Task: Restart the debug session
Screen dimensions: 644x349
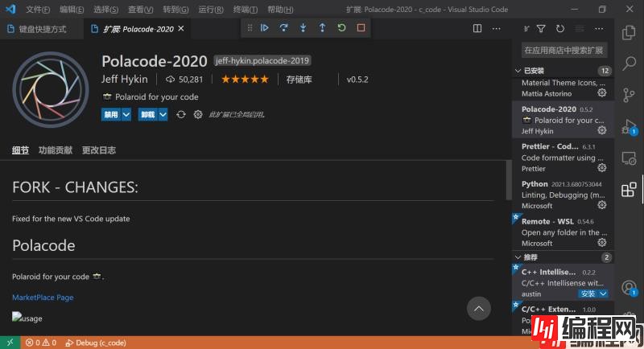Action: (x=341, y=27)
